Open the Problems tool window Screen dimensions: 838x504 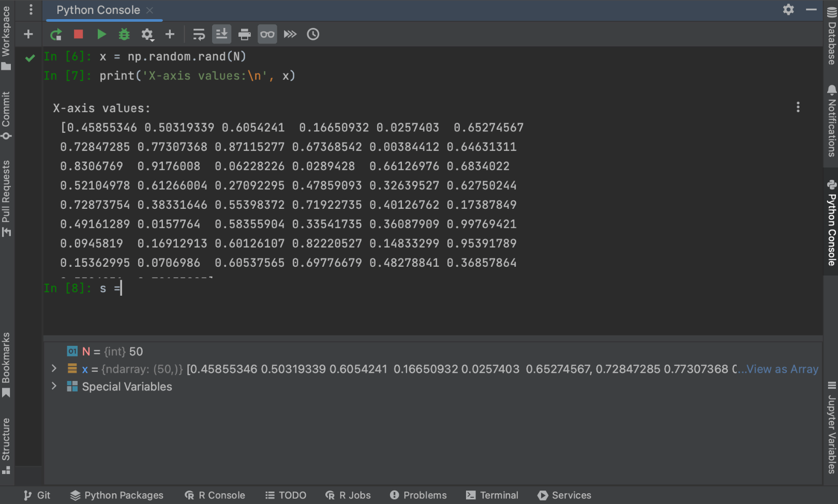click(x=418, y=495)
